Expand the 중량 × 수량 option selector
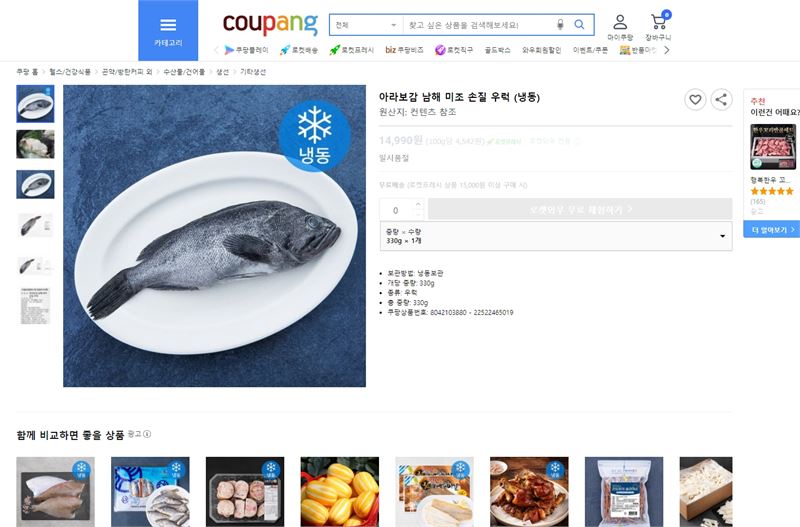Screen dimensions: 800x527 556,236
